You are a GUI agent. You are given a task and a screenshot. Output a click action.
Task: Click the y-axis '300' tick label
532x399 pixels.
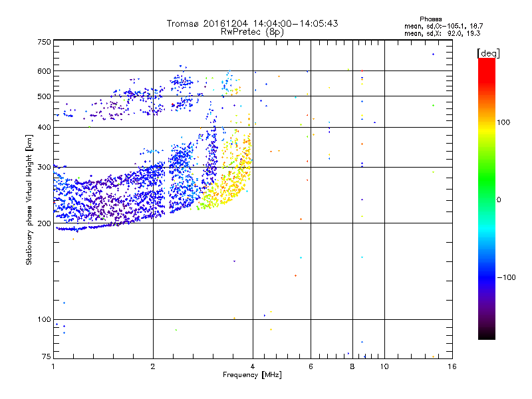click(44, 167)
